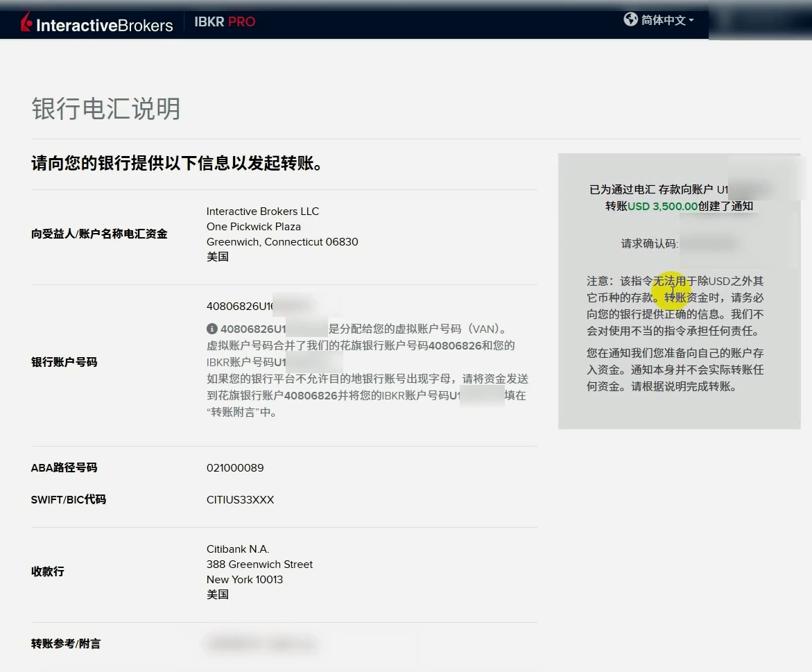
Task: Click the 向受益人/账户名称电汇资金 label
Action: tap(99, 234)
